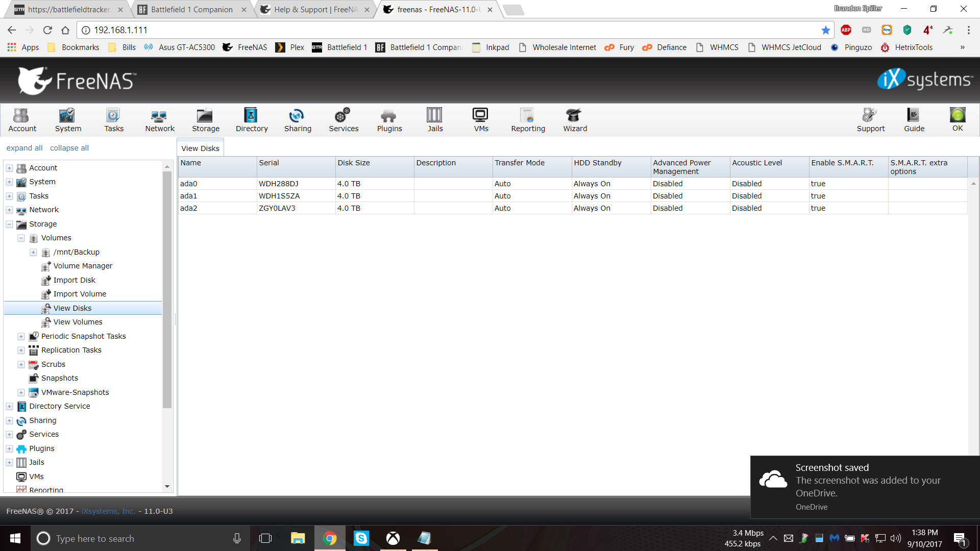Expand the Replication Tasks node

pos(21,350)
